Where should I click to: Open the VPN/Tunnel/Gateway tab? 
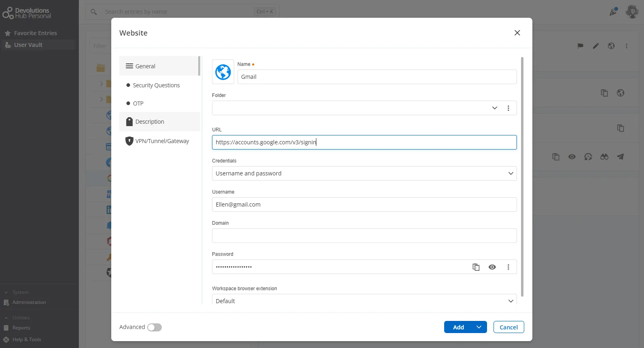[x=159, y=141]
